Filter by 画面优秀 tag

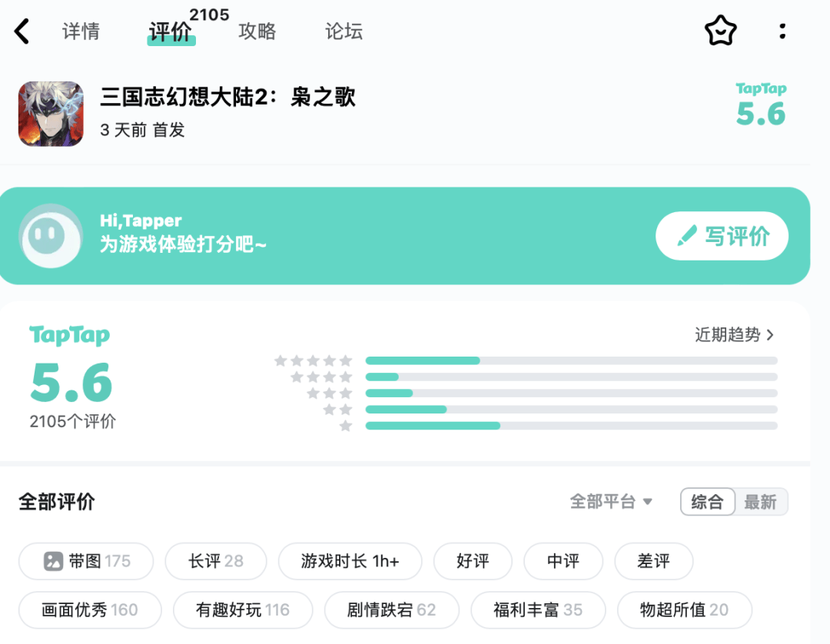click(x=90, y=610)
